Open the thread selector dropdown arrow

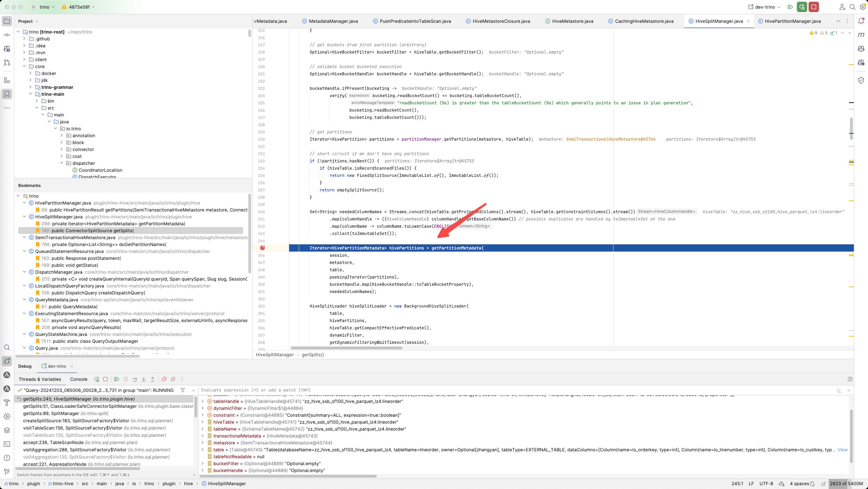(193, 390)
